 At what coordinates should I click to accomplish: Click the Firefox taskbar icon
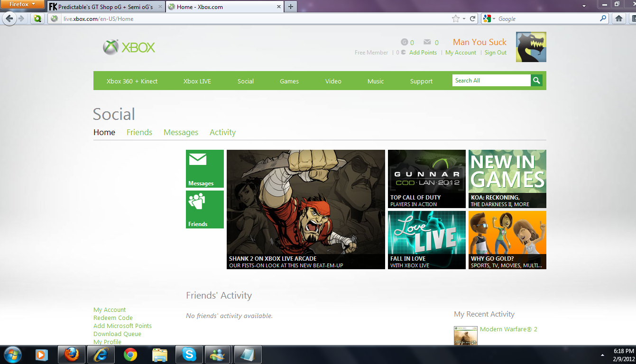point(72,355)
